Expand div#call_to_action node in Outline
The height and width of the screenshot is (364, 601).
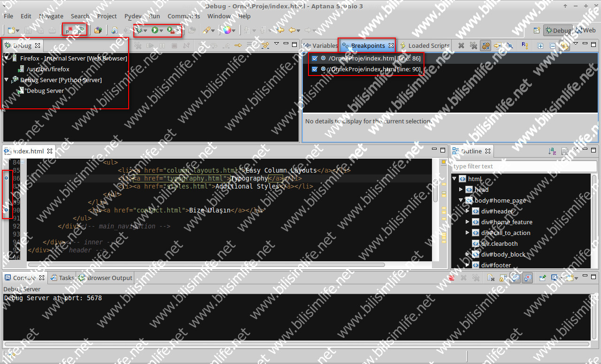[x=468, y=233]
